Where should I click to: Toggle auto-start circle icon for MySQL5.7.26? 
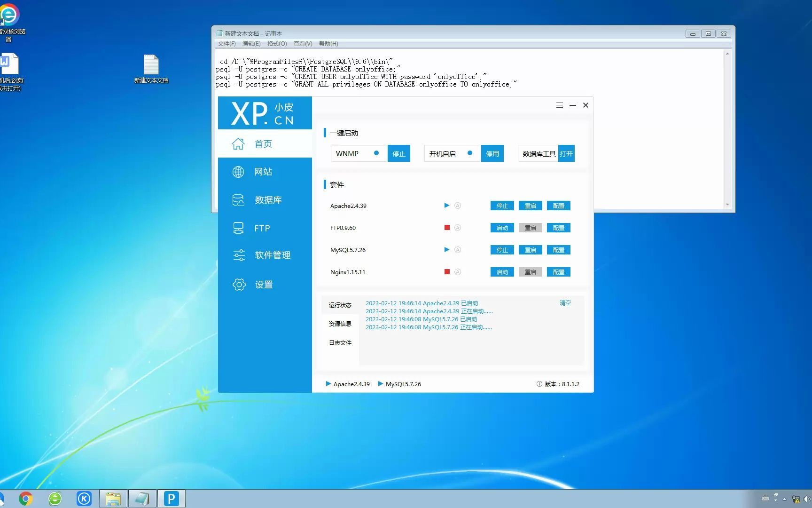[458, 250]
